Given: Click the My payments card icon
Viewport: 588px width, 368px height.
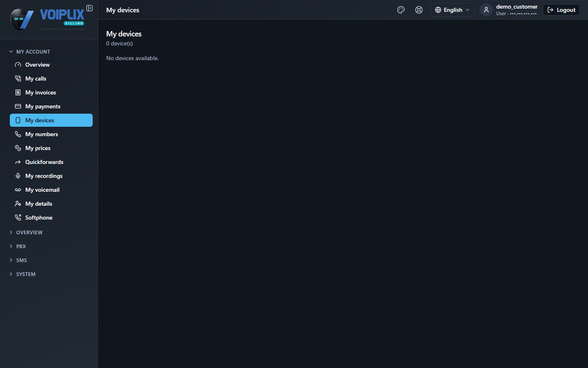Looking at the screenshot, I should coord(18,106).
